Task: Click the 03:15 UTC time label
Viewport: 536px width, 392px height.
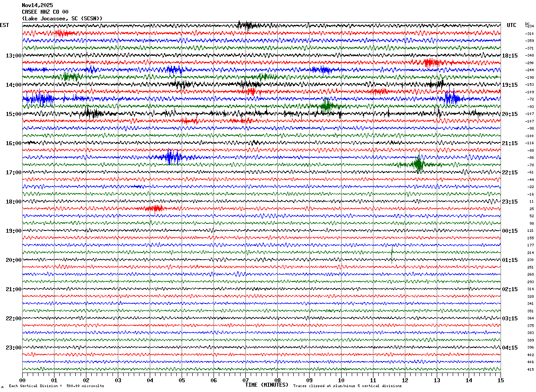Action: 510,319
